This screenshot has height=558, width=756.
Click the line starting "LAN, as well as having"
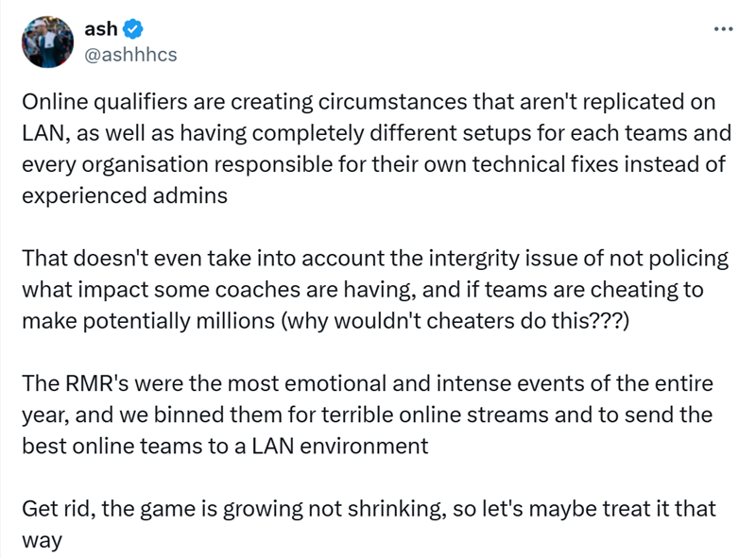[376, 133]
